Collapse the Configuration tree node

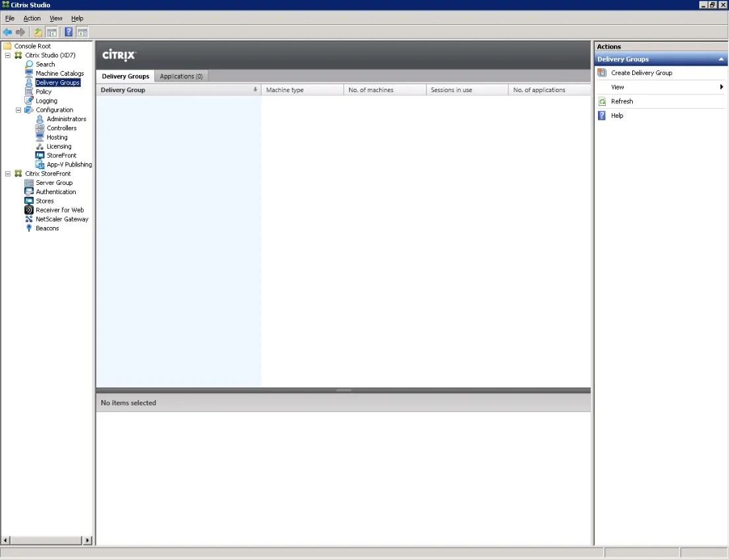click(18, 110)
